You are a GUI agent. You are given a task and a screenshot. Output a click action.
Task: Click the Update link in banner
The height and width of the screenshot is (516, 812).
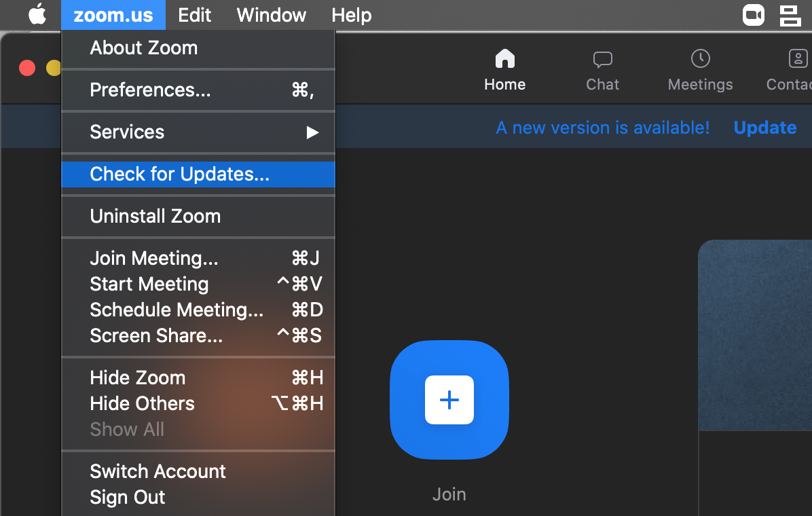(765, 128)
